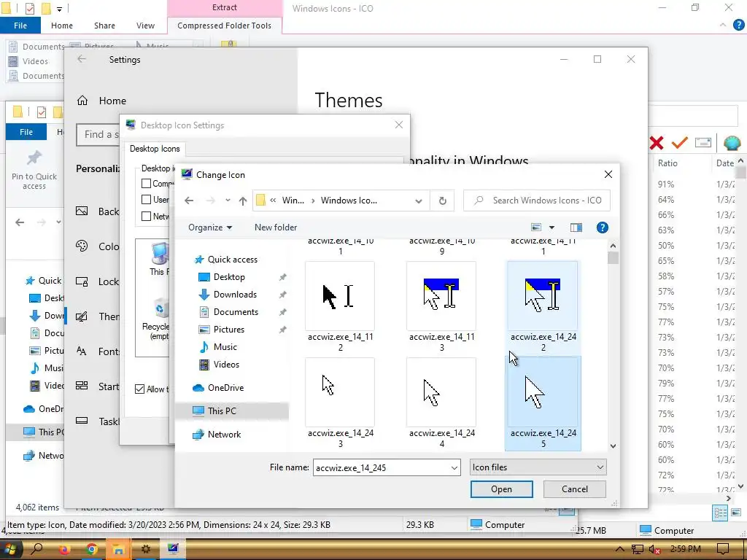Sort by Ratio column header
The image size is (747, 560).
(x=667, y=163)
